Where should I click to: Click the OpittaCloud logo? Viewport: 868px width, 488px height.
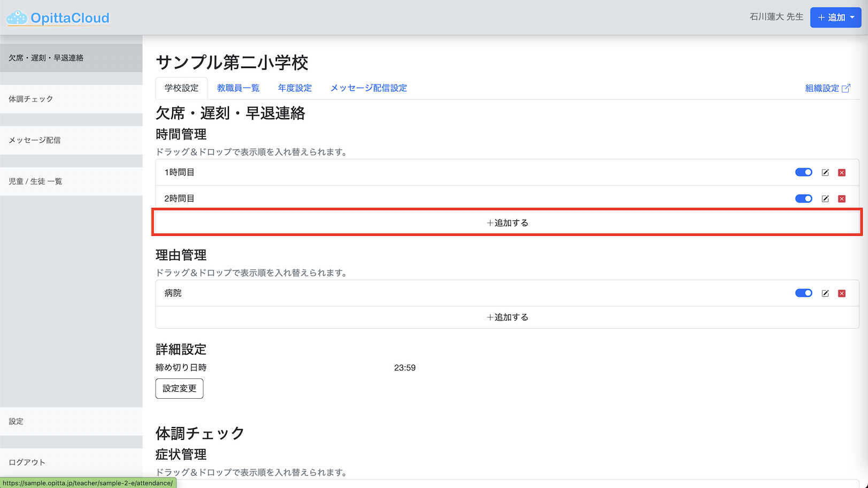click(x=58, y=18)
